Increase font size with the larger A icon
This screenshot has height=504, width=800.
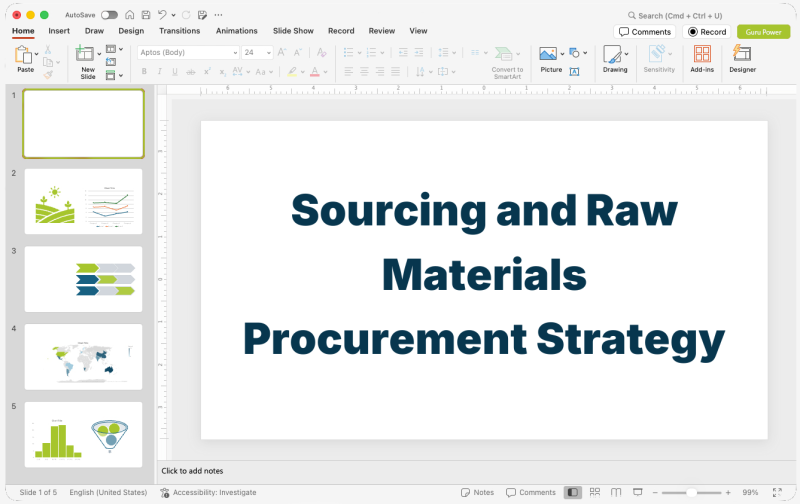282,52
